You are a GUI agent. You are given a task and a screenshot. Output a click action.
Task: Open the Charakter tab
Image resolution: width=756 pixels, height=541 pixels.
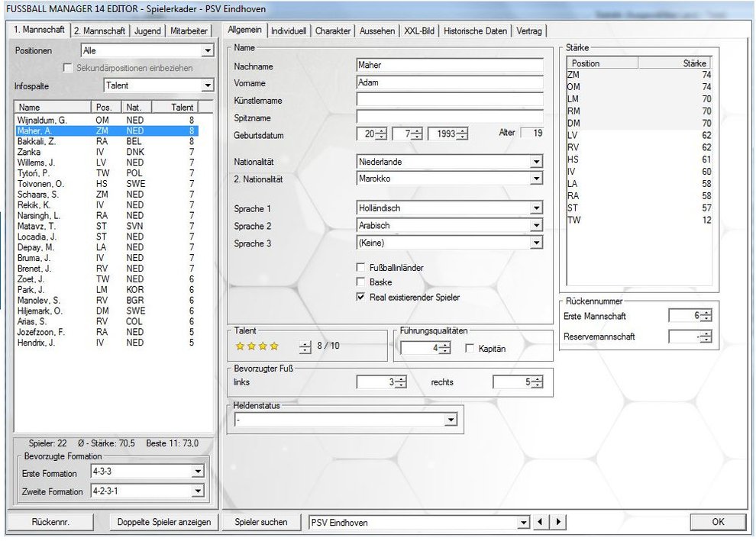point(333,31)
